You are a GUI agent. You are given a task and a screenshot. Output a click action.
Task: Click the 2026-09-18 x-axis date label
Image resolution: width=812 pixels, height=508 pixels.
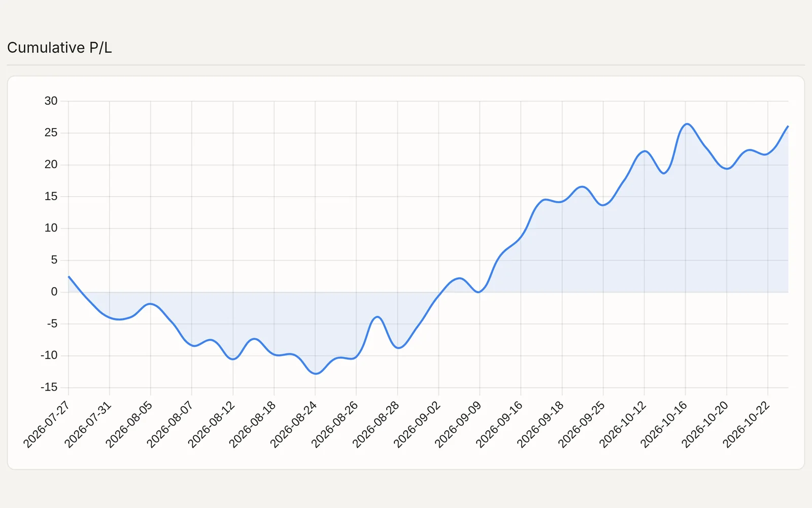click(540, 425)
